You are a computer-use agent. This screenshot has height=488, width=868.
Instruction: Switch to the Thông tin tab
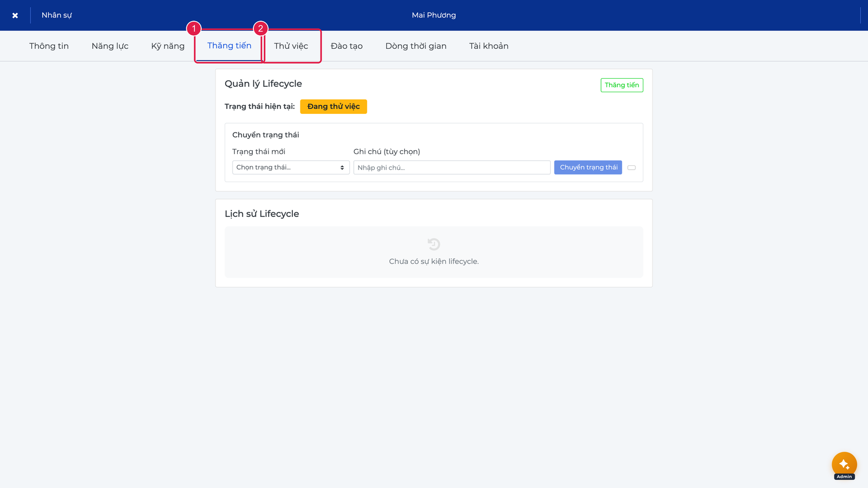point(49,46)
